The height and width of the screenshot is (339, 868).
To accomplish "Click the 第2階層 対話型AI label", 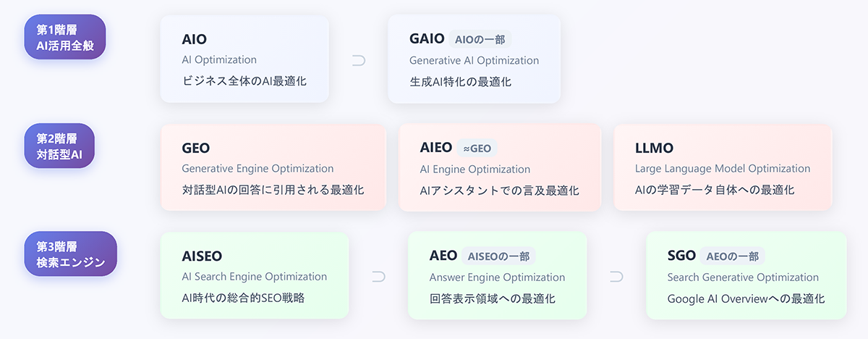I will tap(60, 146).
